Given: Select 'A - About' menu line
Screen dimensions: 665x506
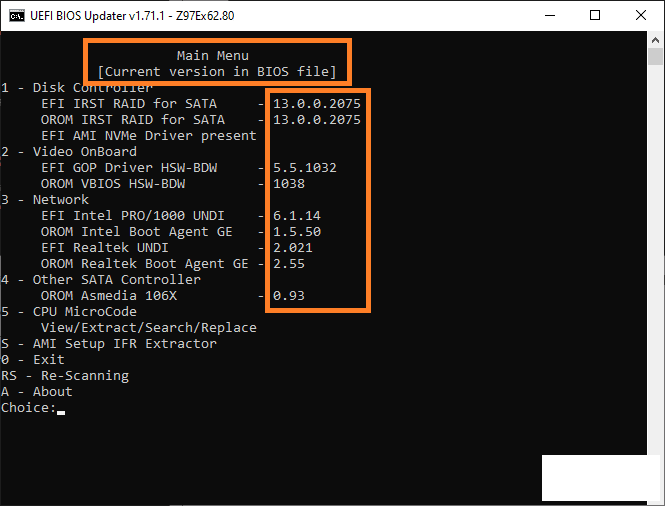Looking at the screenshot, I should [37, 391].
